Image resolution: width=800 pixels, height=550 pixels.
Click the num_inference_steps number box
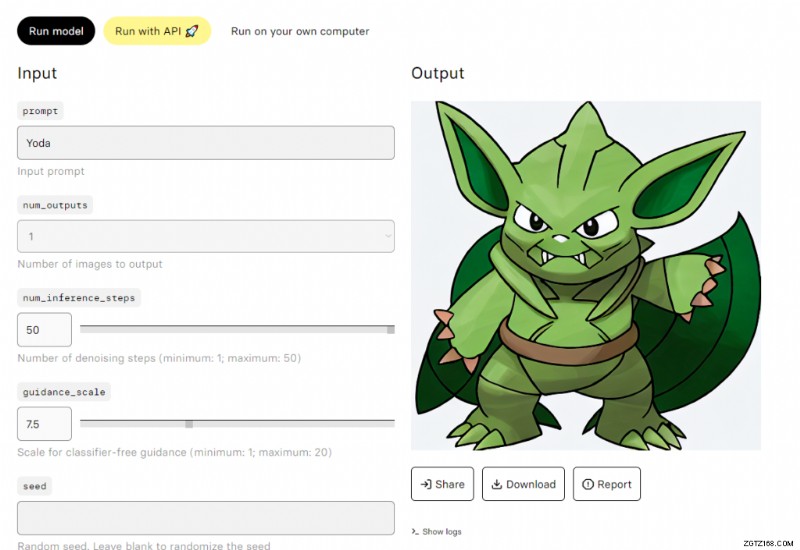(x=45, y=330)
